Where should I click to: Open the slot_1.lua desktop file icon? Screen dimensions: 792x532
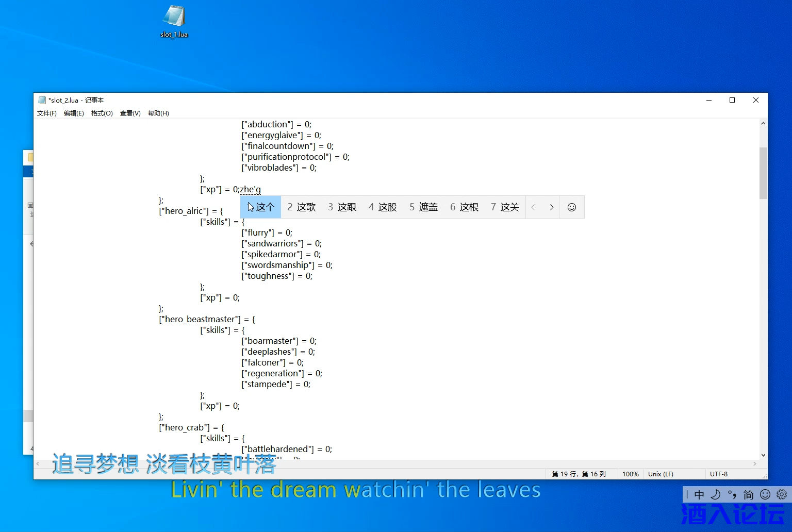[174, 21]
